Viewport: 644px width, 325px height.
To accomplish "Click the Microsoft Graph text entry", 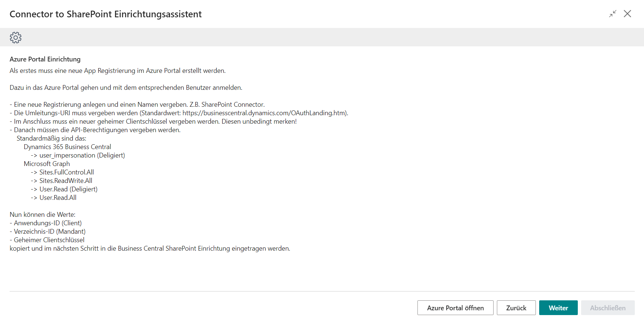I will pyautogui.click(x=47, y=163).
